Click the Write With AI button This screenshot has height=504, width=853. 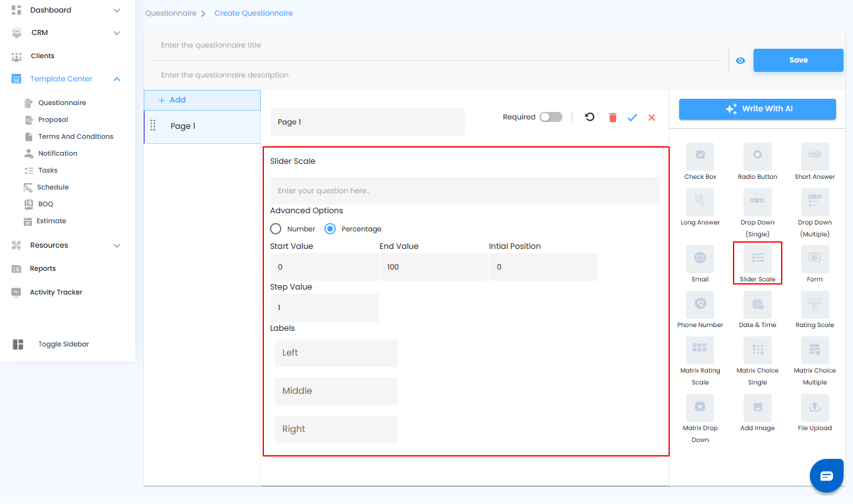[x=757, y=109]
